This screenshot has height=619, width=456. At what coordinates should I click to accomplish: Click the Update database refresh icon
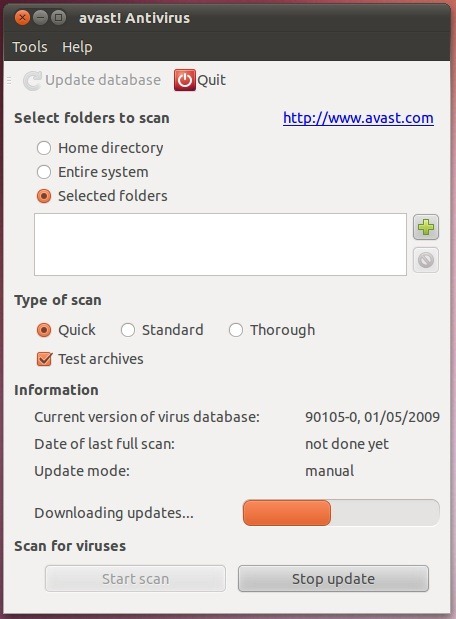point(32,80)
